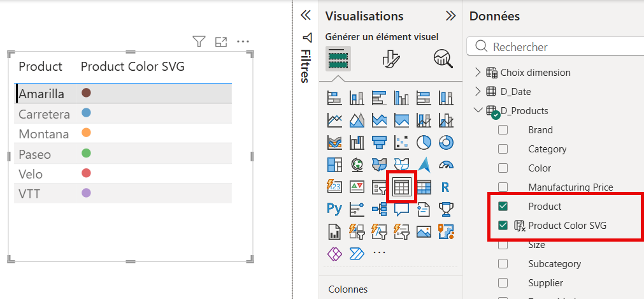Expand the Choix dimension table
Image resolution: width=644 pixels, height=299 pixels.
(x=478, y=72)
